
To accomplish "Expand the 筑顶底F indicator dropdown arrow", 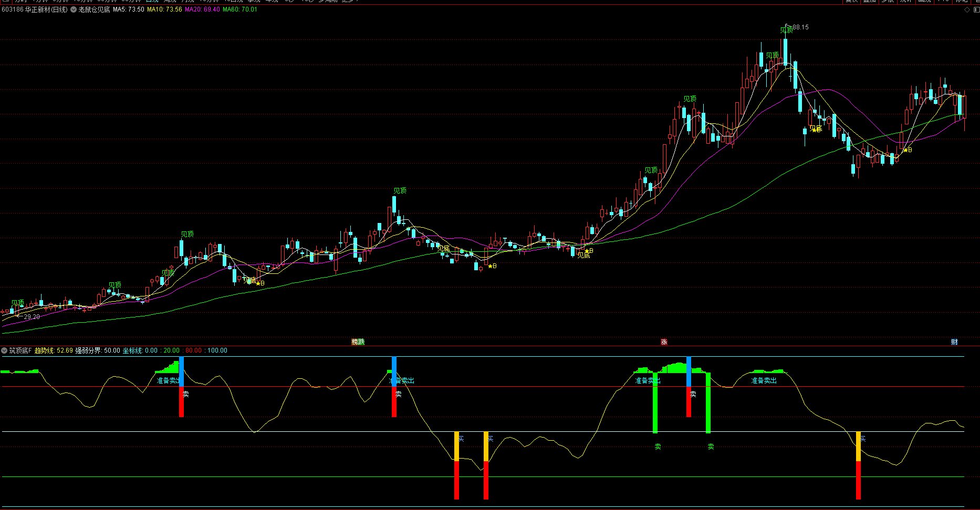I will [4, 350].
